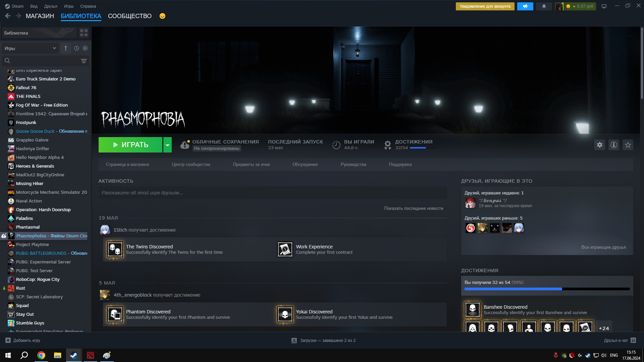This screenshot has width=644, height=362.
Task: Click the activity post input field
Action: click(272, 193)
